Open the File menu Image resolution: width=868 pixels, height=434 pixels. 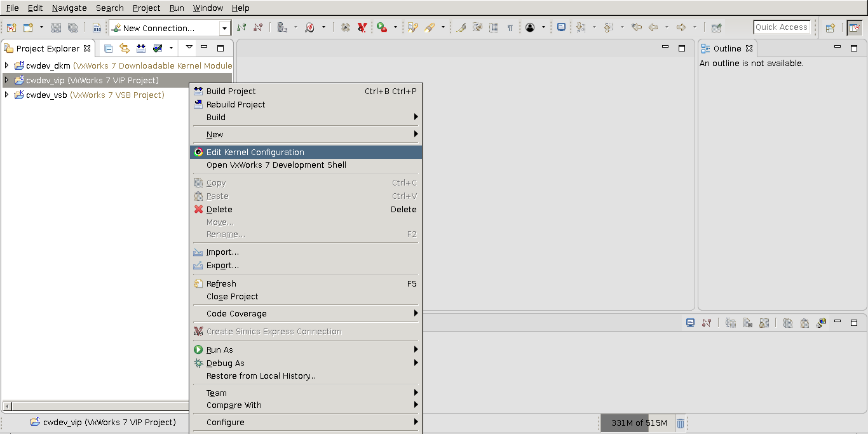coord(12,8)
